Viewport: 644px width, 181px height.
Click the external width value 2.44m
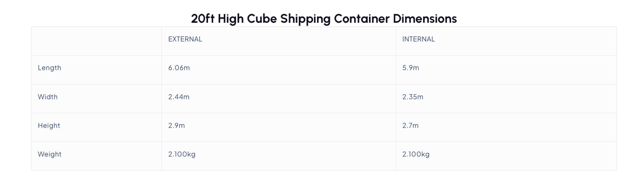[178, 97]
